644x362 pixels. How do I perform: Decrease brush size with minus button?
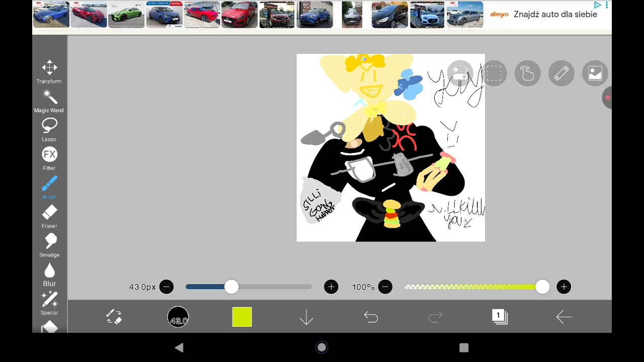tap(166, 287)
